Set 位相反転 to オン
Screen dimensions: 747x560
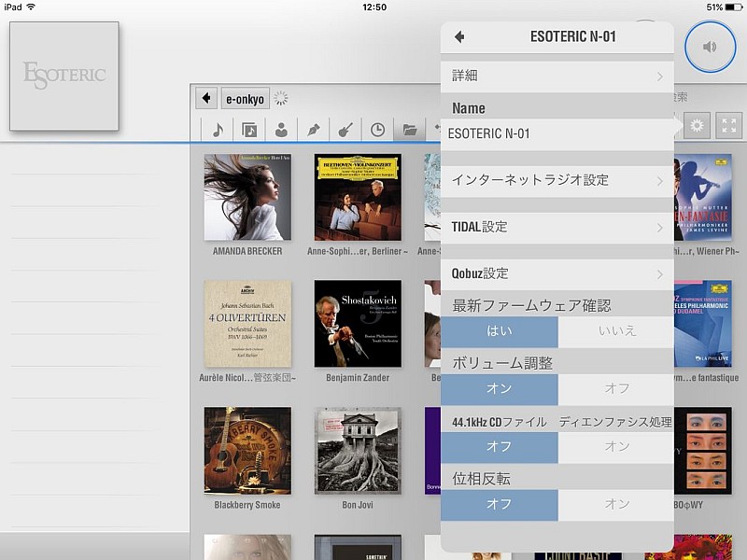coord(616,504)
